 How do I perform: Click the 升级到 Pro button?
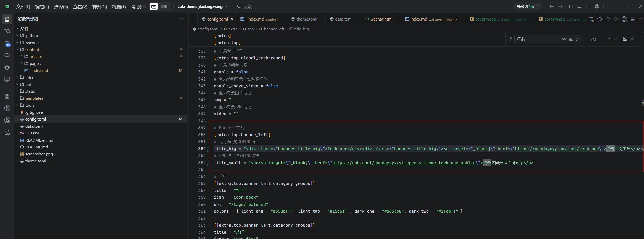coord(528,7)
